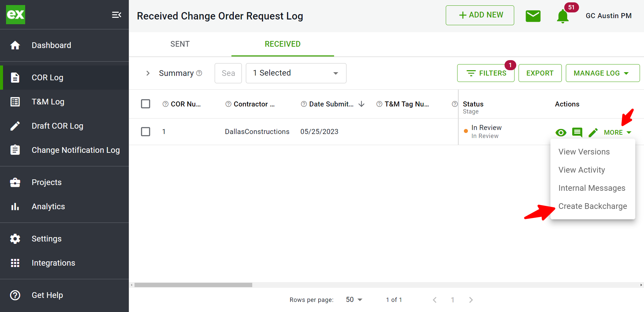Viewport: 644px width, 312px height.
Task: Click the Add New button
Action: coord(480,15)
